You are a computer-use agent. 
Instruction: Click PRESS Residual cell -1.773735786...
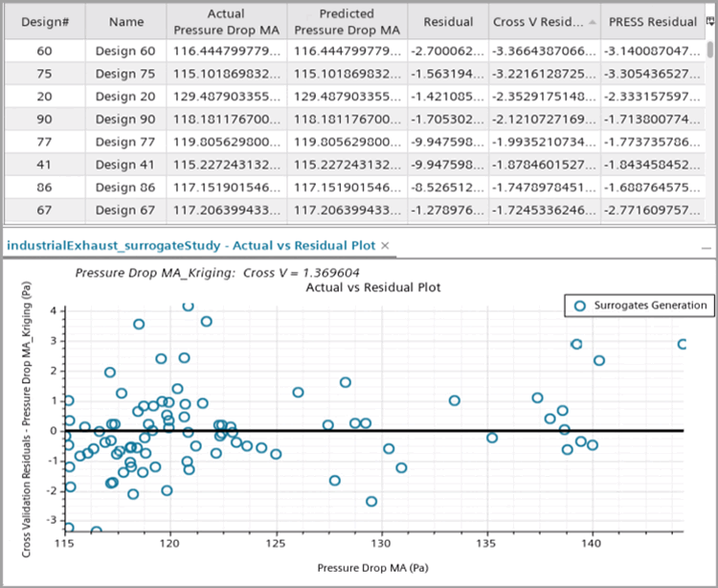pyautogui.click(x=653, y=142)
